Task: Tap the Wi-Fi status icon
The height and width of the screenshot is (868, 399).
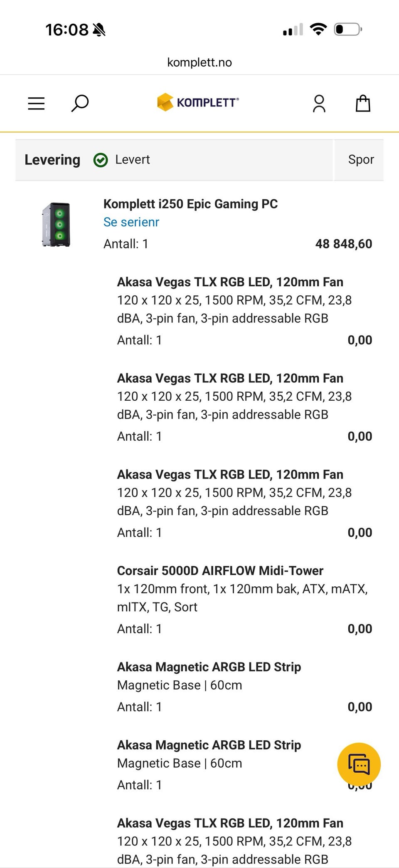Action: (x=318, y=29)
